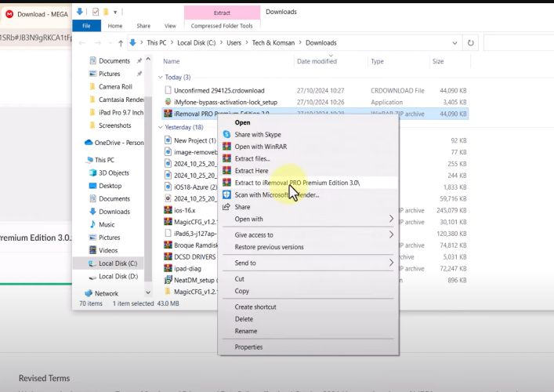Click the OneDrive cloud icon in sidebar
Viewport: 554px width, 392px height.
click(89, 143)
